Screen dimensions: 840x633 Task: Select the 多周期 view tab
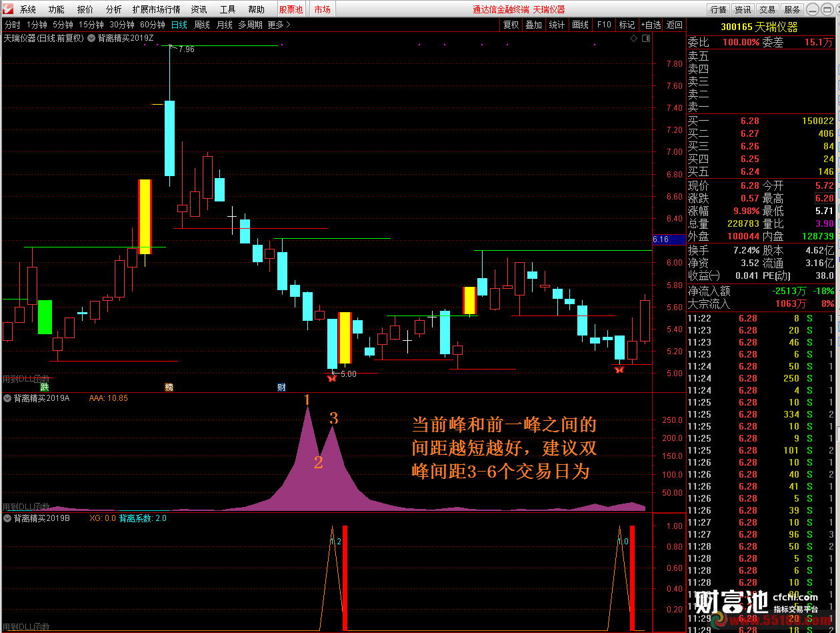click(251, 25)
